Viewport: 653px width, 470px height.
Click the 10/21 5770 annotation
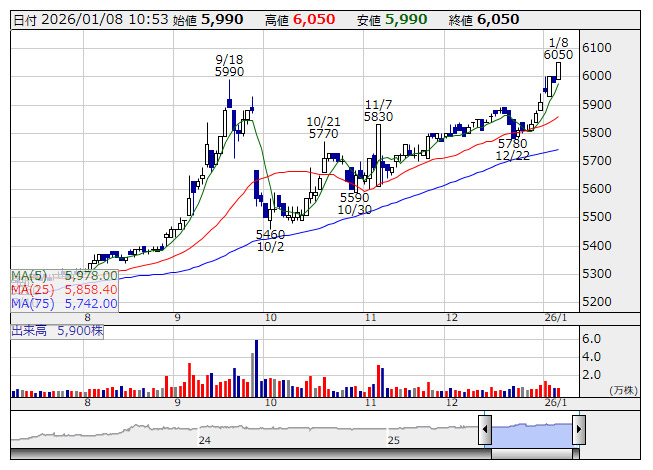pos(323,127)
